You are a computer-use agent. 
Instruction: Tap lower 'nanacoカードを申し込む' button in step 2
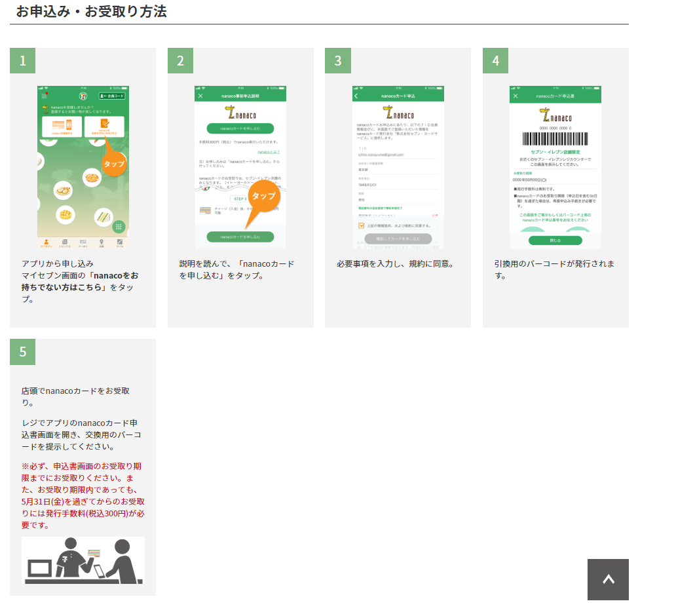coord(240,237)
